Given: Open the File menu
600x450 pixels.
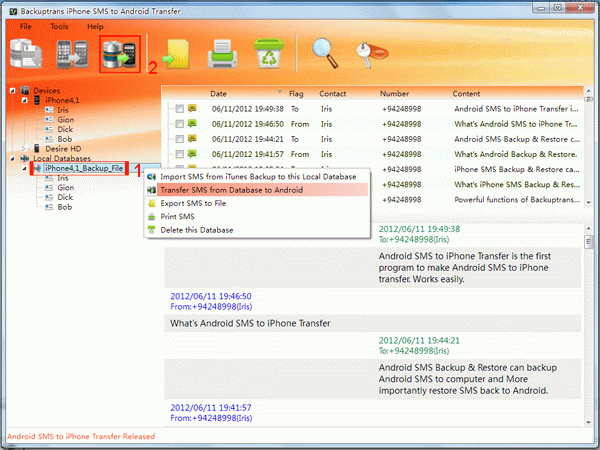Looking at the screenshot, I should [26, 26].
